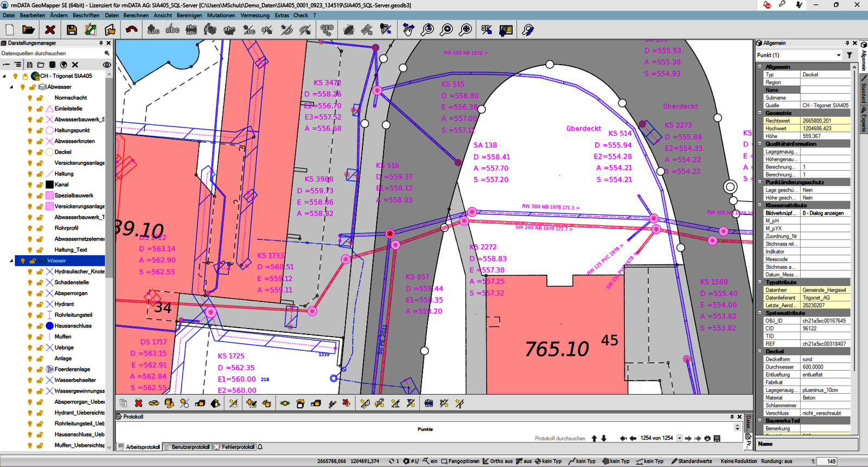Click the red Undo arrow icon

(x=131, y=30)
